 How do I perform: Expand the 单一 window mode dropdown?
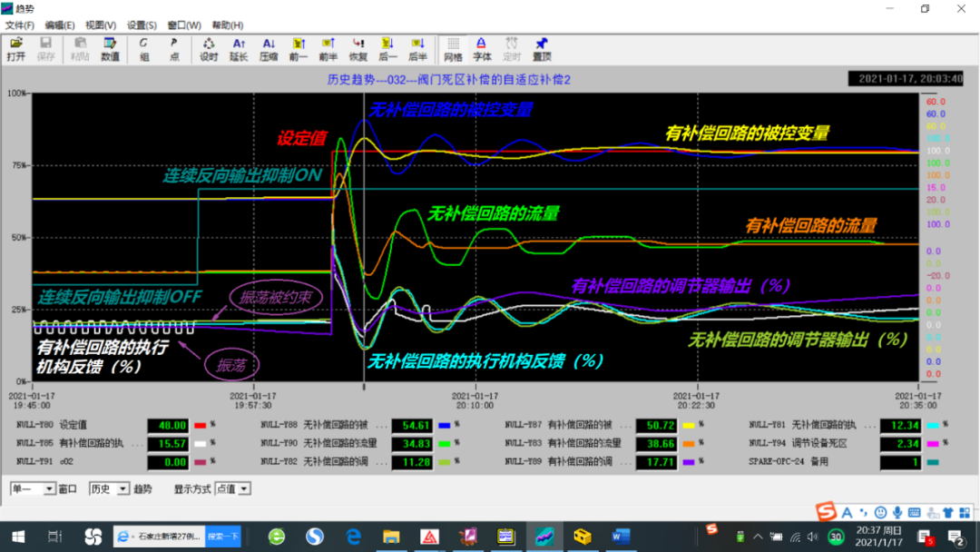pyautogui.click(x=50, y=489)
